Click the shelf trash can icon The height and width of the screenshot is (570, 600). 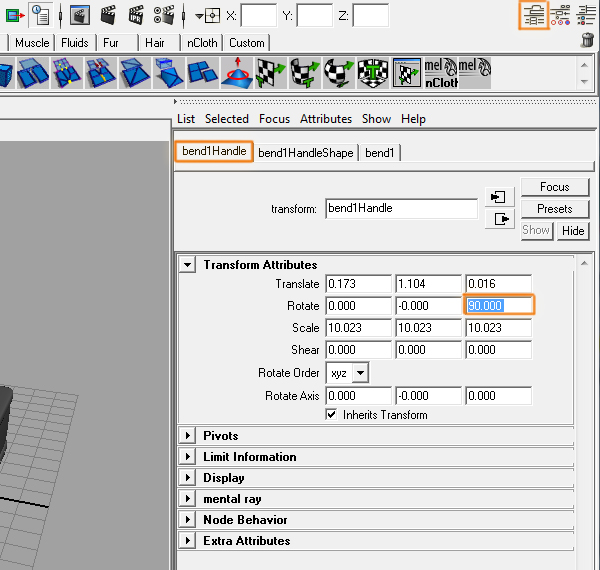click(x=587, y=40)
